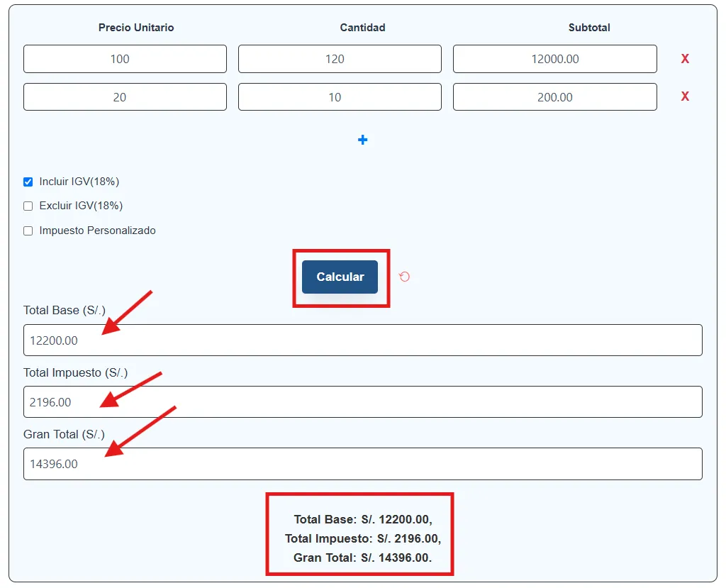Click the Precio Unitario field containing 100
The width and height of the screenshot is (726, 588).
125,59
